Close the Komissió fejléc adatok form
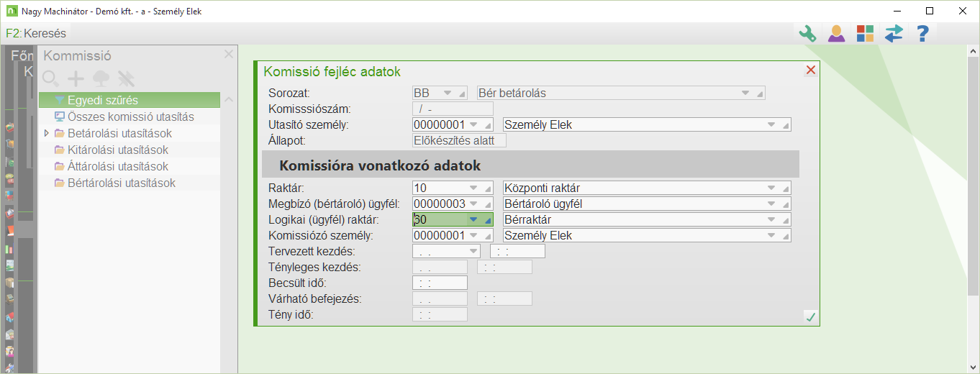This screenshot has width=980, height=374. [811, 70]
